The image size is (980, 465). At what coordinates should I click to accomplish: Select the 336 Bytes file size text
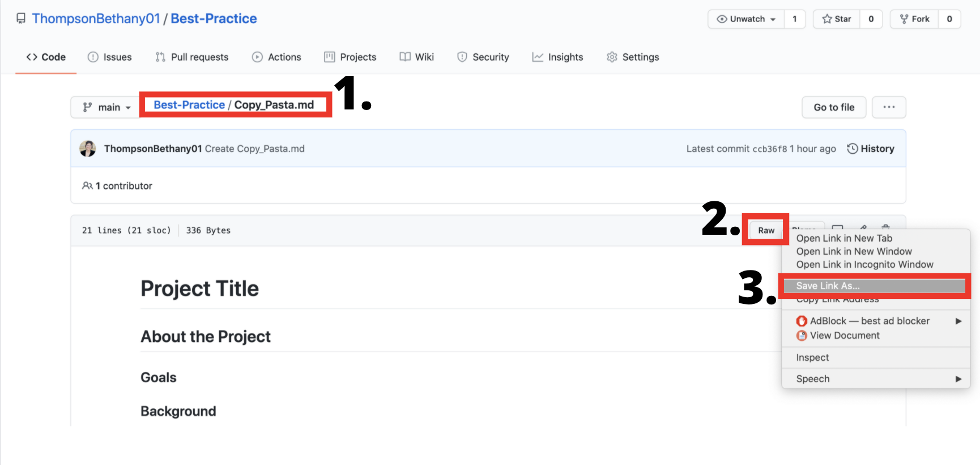[x=208, y=230]
